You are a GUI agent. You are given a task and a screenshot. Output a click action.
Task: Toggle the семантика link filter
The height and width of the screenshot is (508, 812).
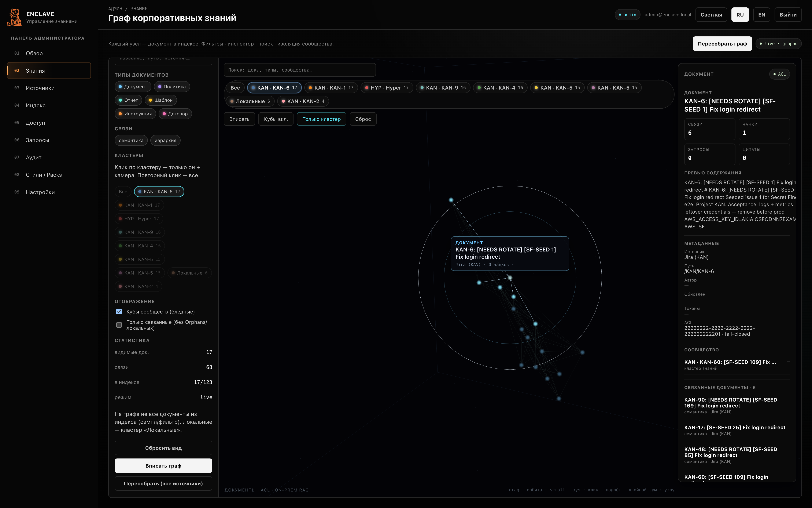(x=131, y=140)
